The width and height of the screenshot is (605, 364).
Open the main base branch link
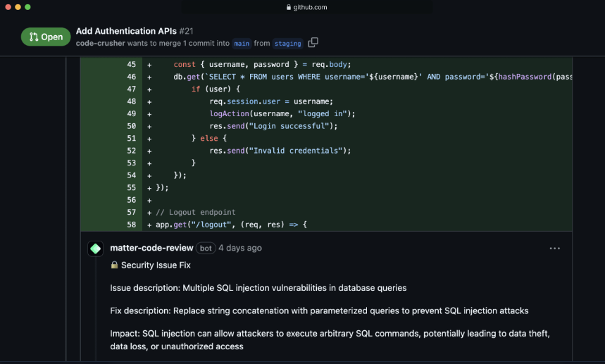[x=242, y=43]
